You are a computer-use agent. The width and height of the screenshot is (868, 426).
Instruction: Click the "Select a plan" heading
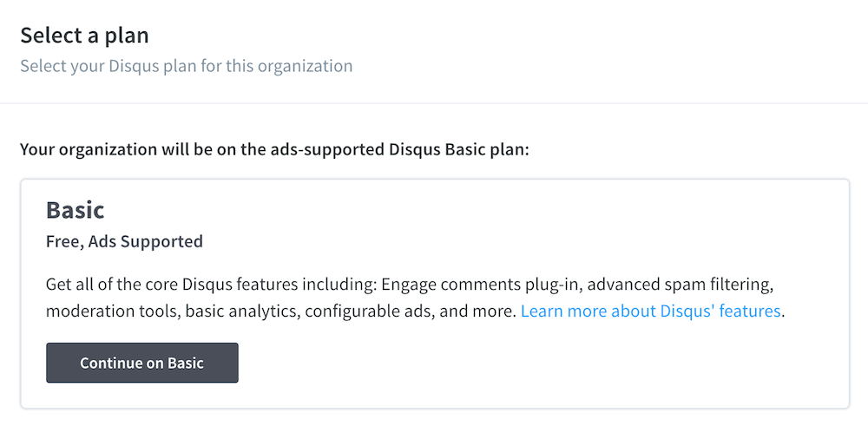84,36
